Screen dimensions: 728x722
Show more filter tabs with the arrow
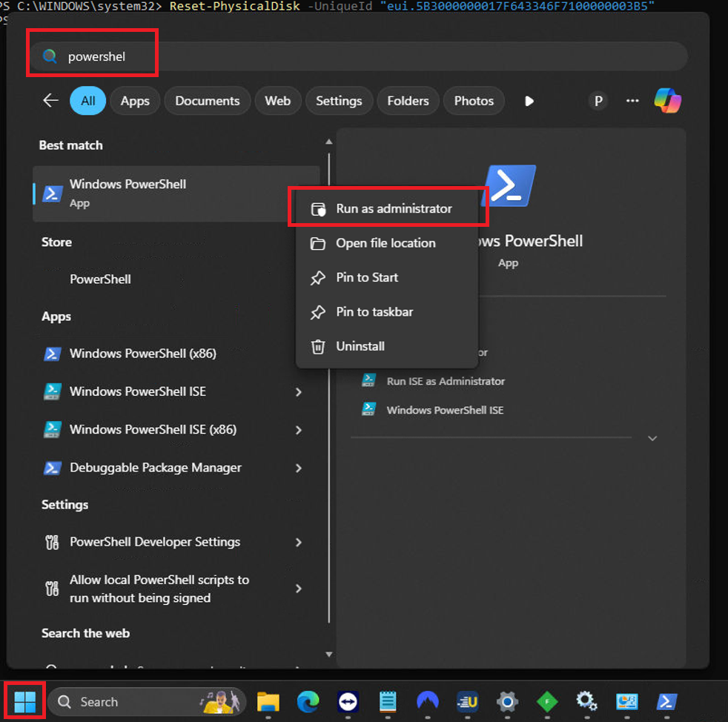pyautogui.click(x=529, y=101)
